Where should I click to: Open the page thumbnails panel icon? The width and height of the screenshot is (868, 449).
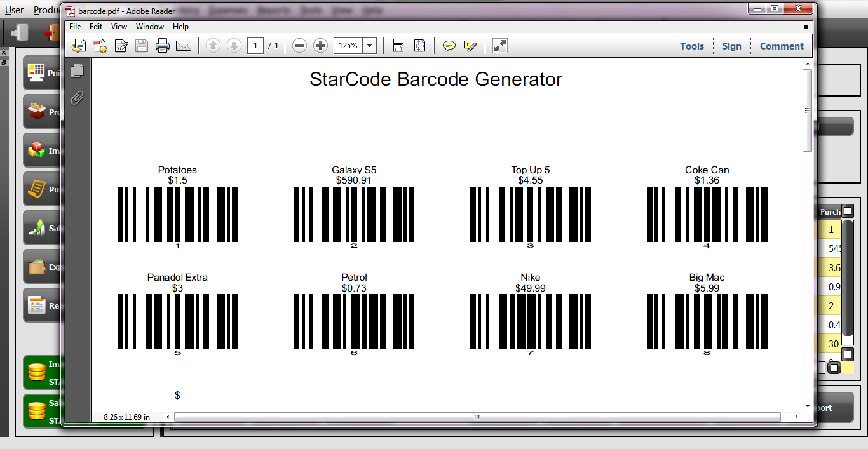(78, 70)
